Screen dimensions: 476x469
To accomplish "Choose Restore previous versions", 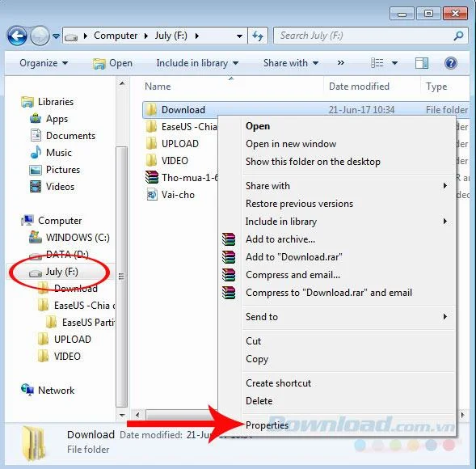I will click(299, 204).
